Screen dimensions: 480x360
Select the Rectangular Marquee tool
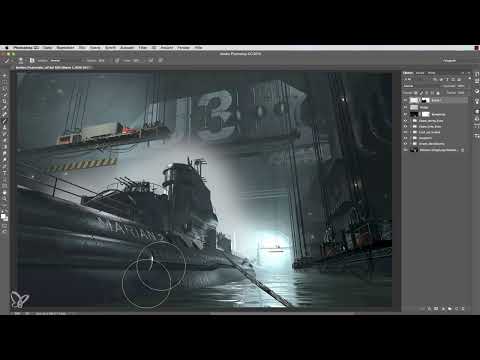click(x=4, y=82)
